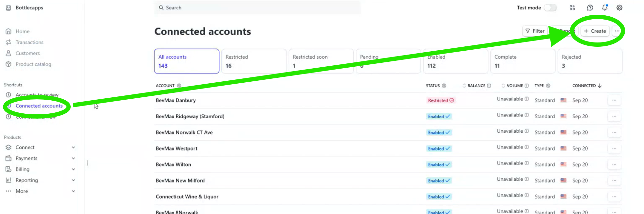Viewport: 644px width, 214px height.
Task: Select the Restricted tab showing 16
Action: (x=254, y=61)
